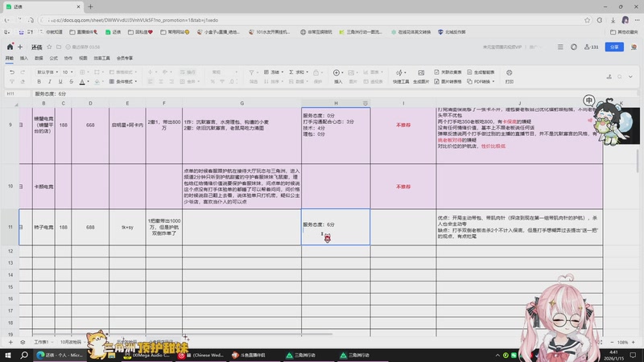The width and height of the screenshot is (644, 362).
Task: Open the Windows taskbar search icon
Action: coord(24,355)
